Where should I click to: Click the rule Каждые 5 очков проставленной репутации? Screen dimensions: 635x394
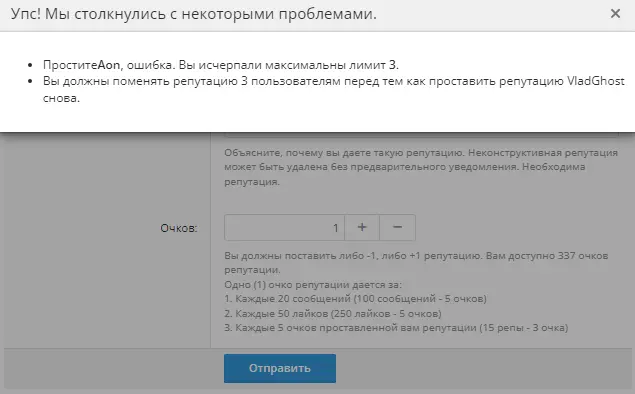click(396, 328)
